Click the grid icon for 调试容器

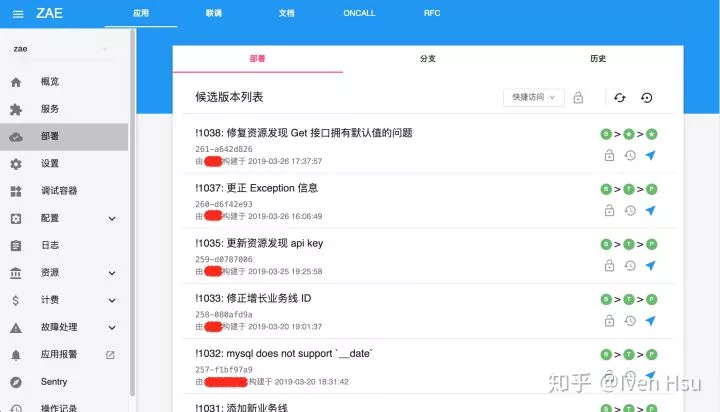point(16,191)
